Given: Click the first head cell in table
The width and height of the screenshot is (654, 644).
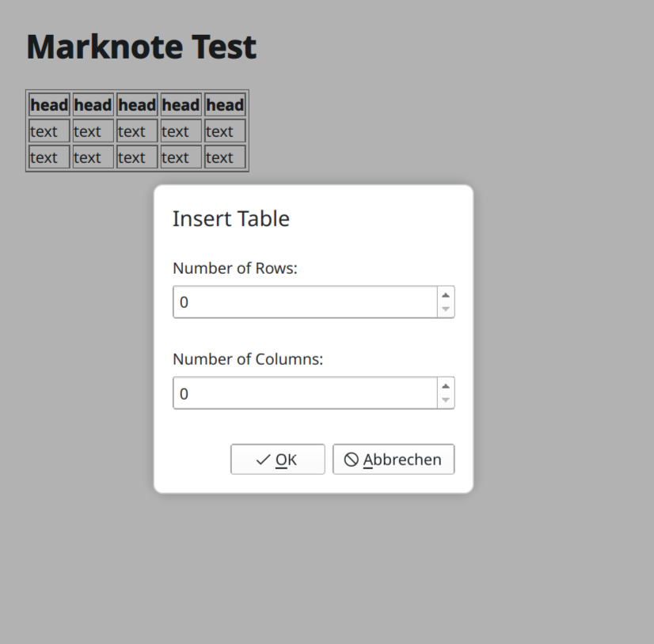Looking at the screenshot, I should pyautogui.click(x=49, y=105).
